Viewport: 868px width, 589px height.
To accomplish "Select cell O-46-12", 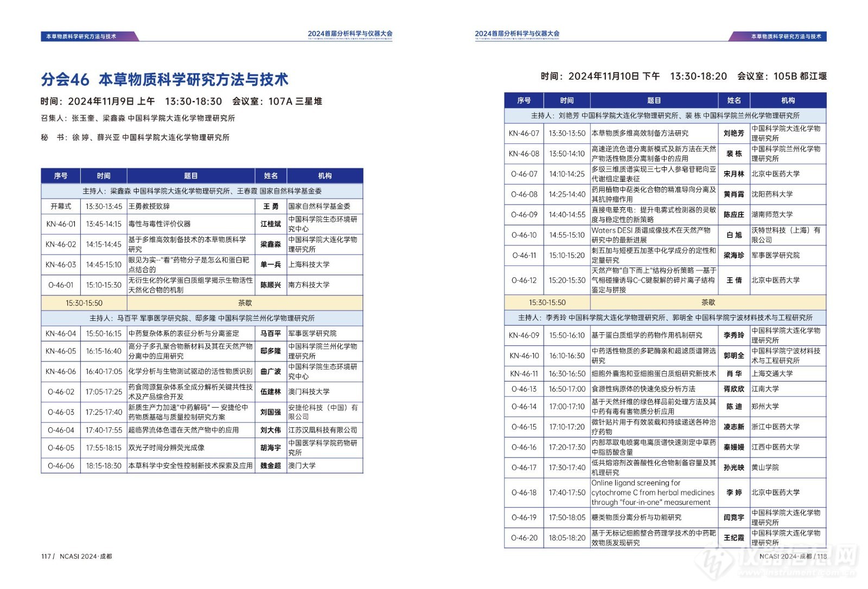I will coord(524,280).
